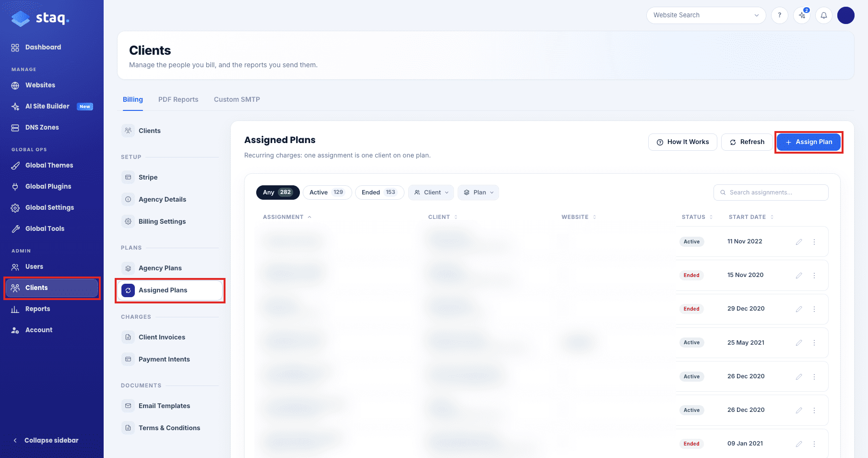The width and height of the screenshot is (868, 458).
Task: Open Client Invoices
Action: click(170, 337)
